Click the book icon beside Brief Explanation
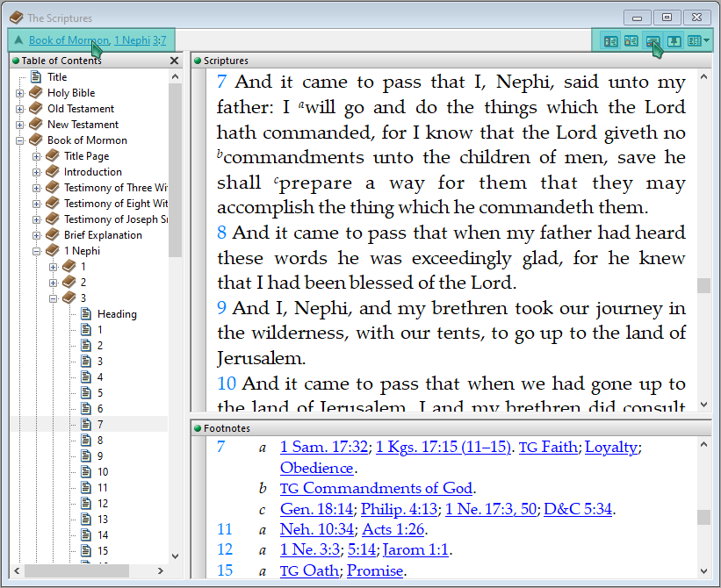This screenshot has width=721, height=588. coord(53,234)
